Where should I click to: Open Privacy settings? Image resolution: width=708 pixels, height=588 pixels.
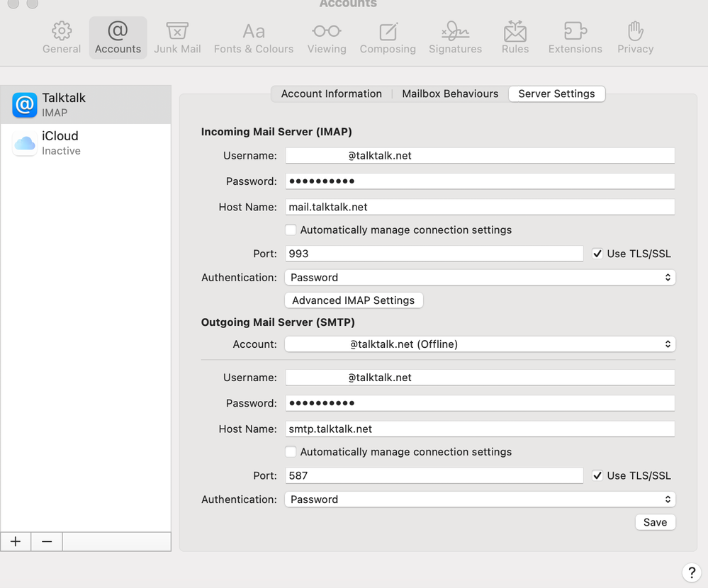coord(634,37)
